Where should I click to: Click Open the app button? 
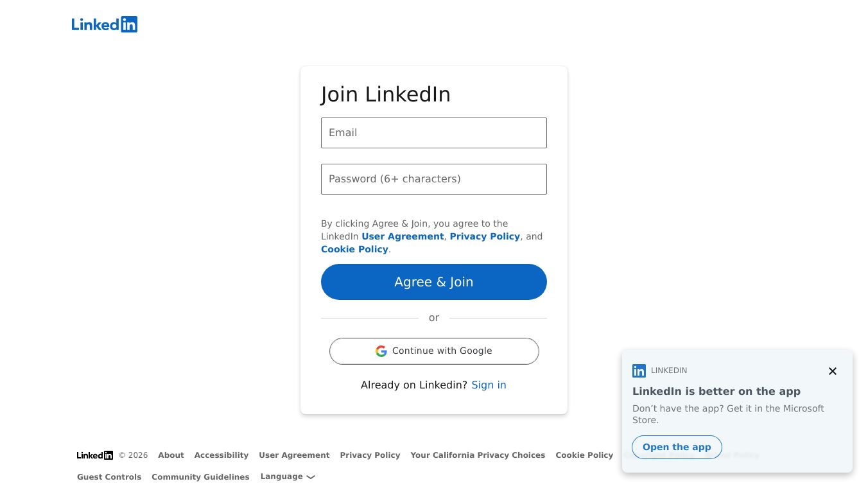click(x=677, y=448)
